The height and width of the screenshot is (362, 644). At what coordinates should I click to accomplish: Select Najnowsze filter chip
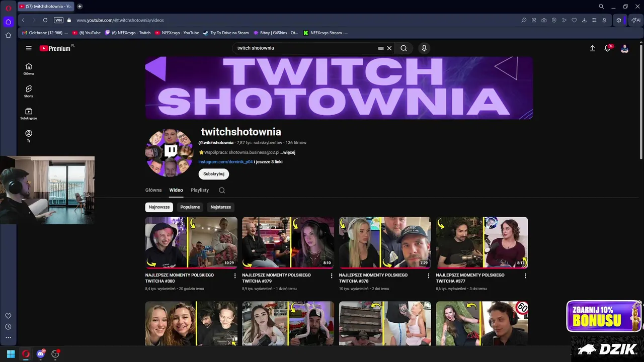coord(159,207)
